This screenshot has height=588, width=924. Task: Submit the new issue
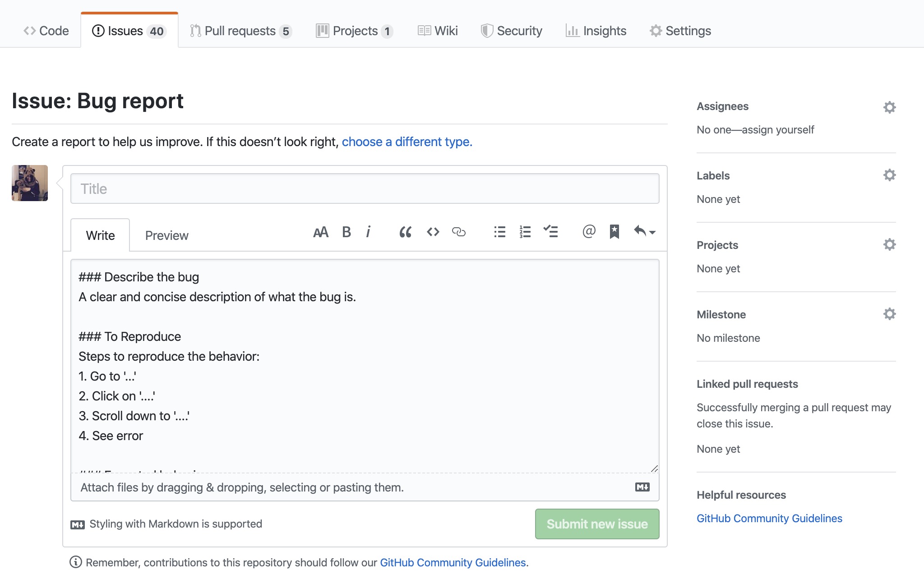point(596,523)
